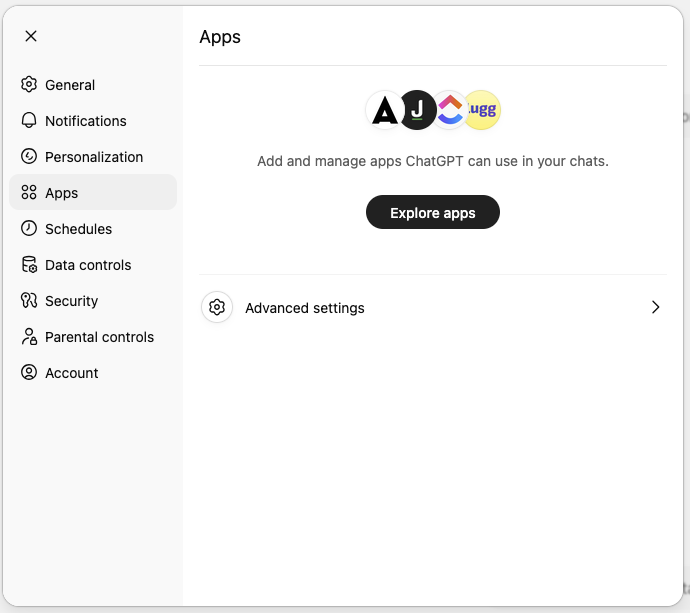
Task: Open Parental controls settings
Action: [x=93, y=337]
